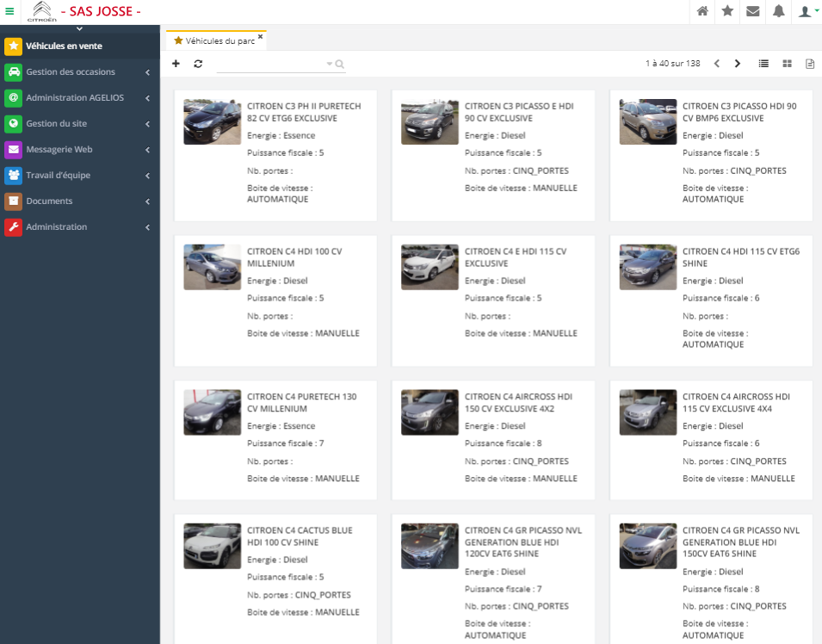
Task: Open CITROEN C4 E HDI 115 thumbnail
Action: point(430,267)
